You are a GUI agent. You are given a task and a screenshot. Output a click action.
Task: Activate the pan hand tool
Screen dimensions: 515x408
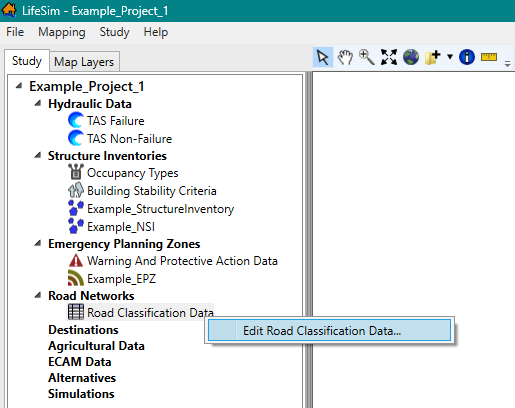tap(345, 57)
